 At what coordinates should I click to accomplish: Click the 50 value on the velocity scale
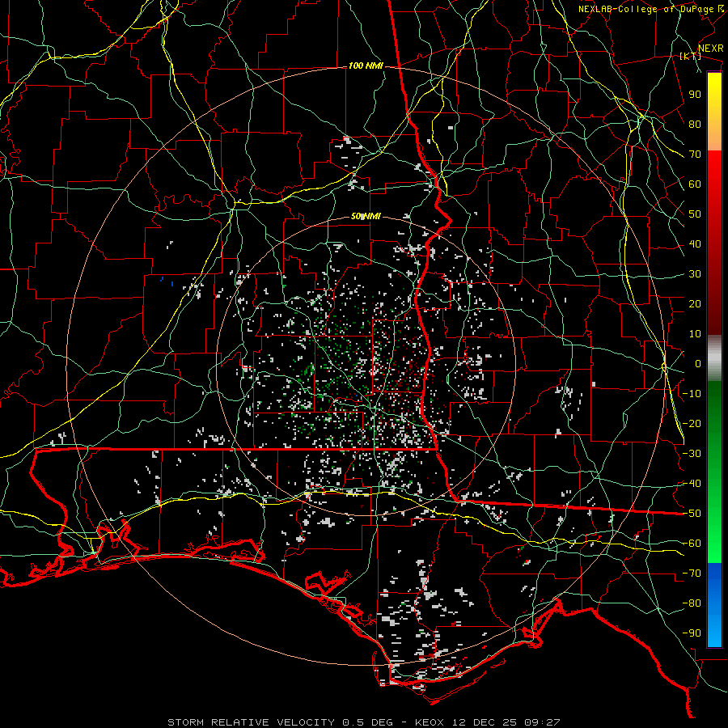(695, 214)
